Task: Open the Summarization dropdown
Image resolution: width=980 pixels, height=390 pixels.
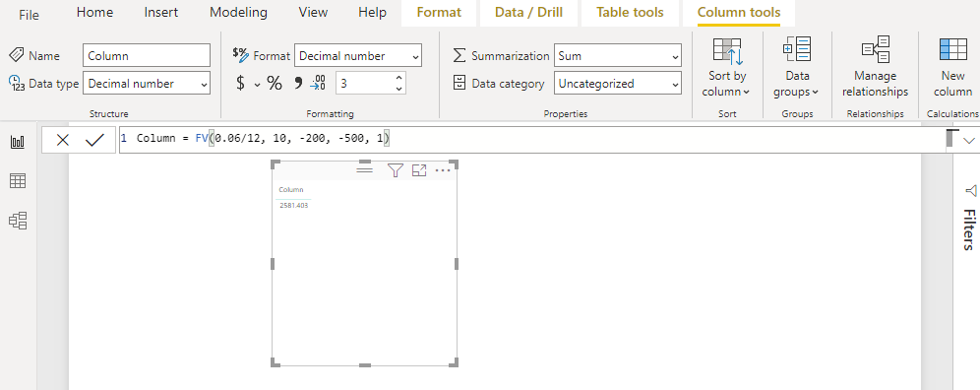Action: point(618,56)
